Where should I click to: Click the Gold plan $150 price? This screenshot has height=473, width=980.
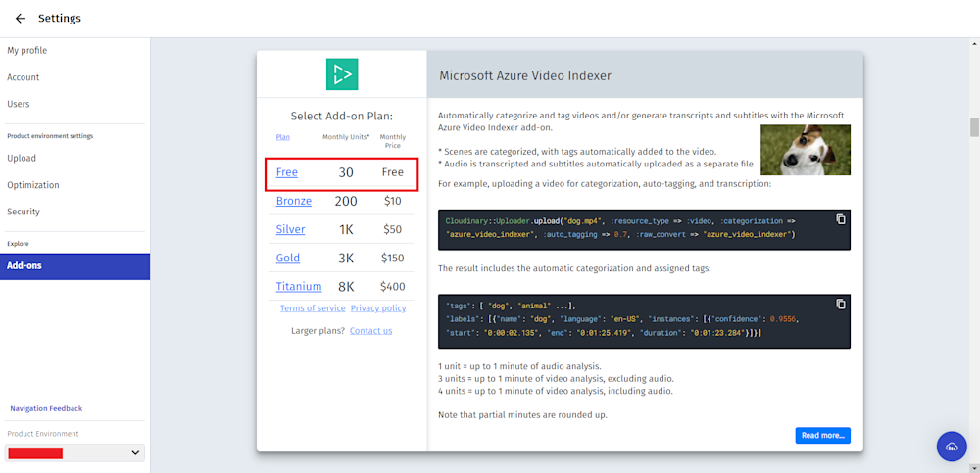tap(393, 259)
